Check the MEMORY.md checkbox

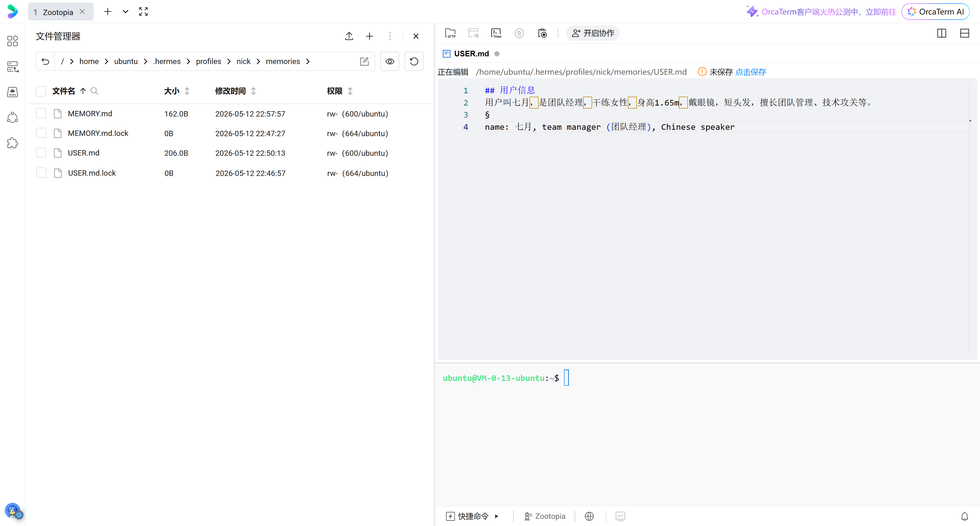pos(41,114)
